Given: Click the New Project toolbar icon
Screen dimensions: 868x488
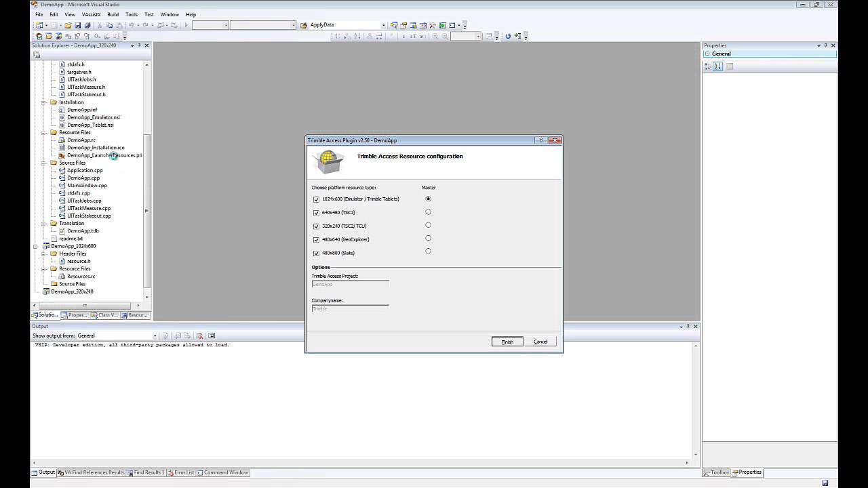Looking at the screenshot, I should click(x=39, y=25).
